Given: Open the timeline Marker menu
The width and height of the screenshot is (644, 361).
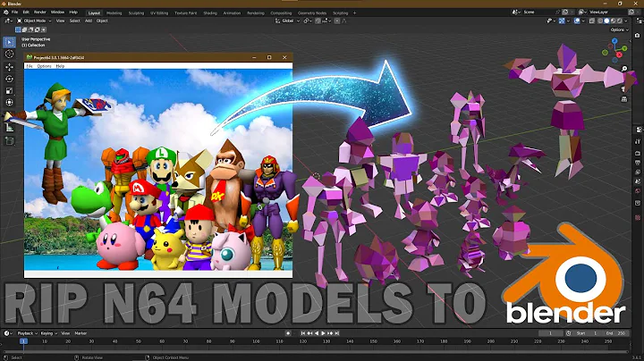Looking at the screenshot, I should pyautogui.click(x=80, y=333).
